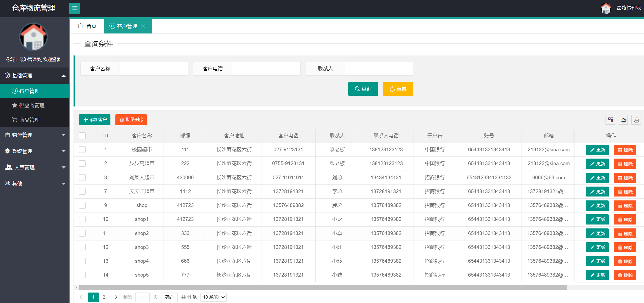Click the 查询 search button
Image resolution: width=644 pixels, height=303 pixels.
[363, 89]
